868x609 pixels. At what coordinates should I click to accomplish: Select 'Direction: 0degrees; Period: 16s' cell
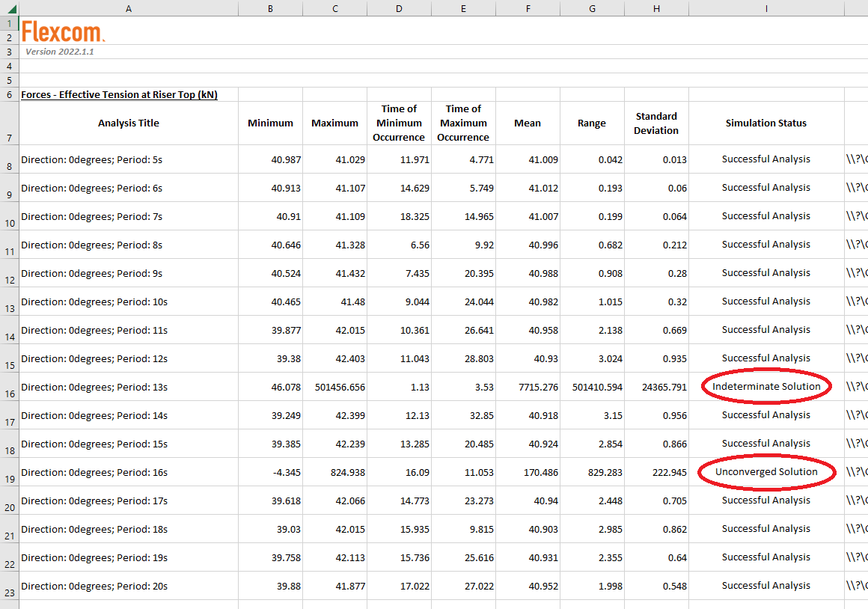pyautogui.click(x=129, y=472)
